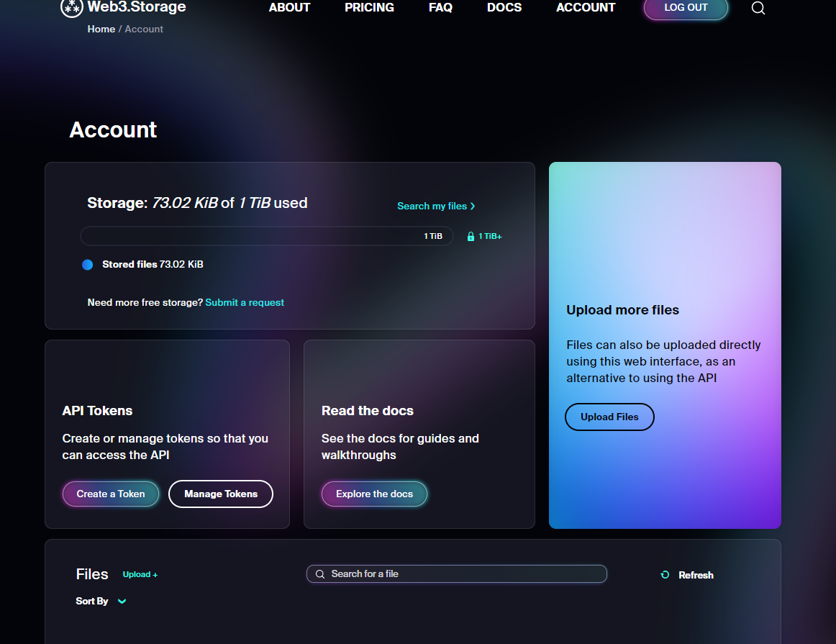
Task: Click the Sort By label
Action: (x=91, y=601)
